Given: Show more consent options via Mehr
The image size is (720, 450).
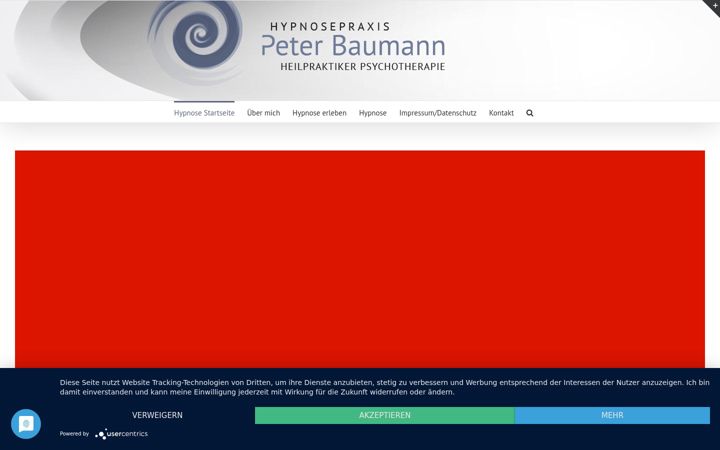Looking at the screenshot, I should (612, 415).
